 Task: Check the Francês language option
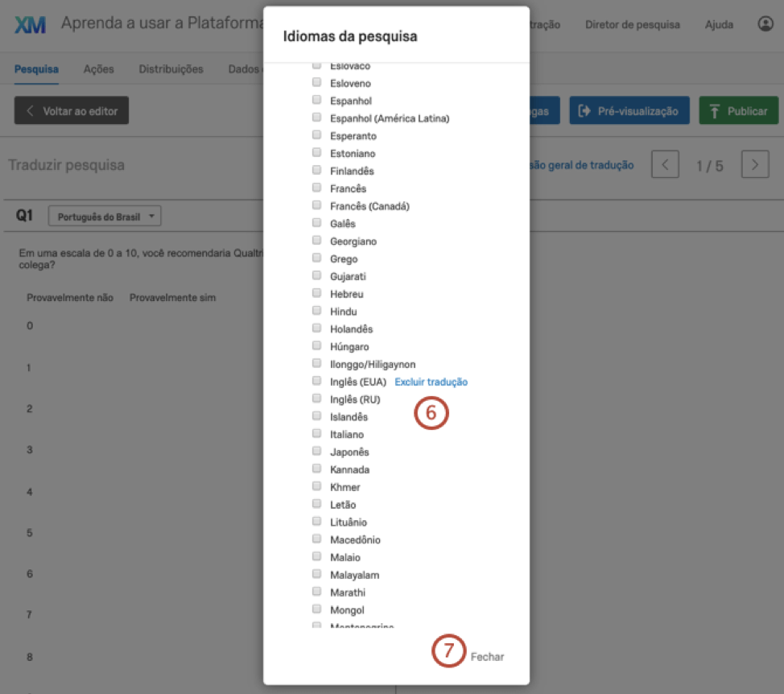tap(317, 188)
